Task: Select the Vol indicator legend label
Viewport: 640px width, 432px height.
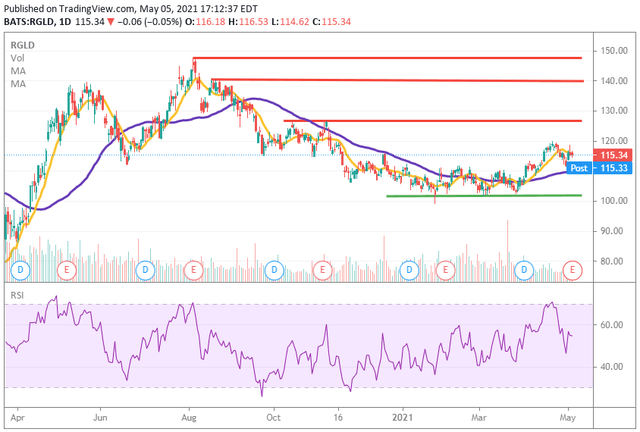Action: [x=17, y=58]
